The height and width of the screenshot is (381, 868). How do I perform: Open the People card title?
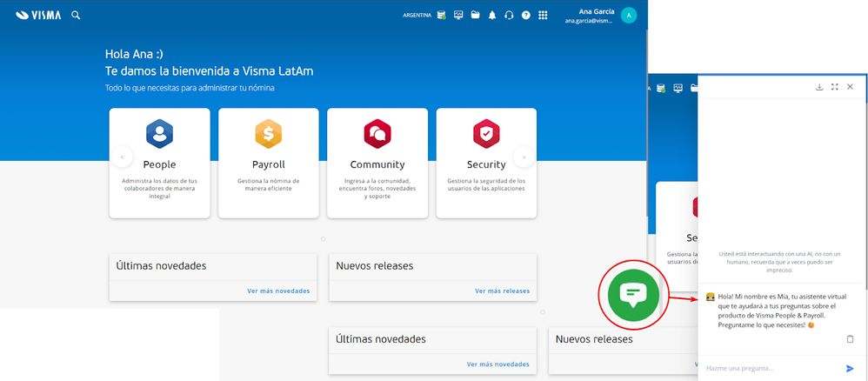click(159, 164)
